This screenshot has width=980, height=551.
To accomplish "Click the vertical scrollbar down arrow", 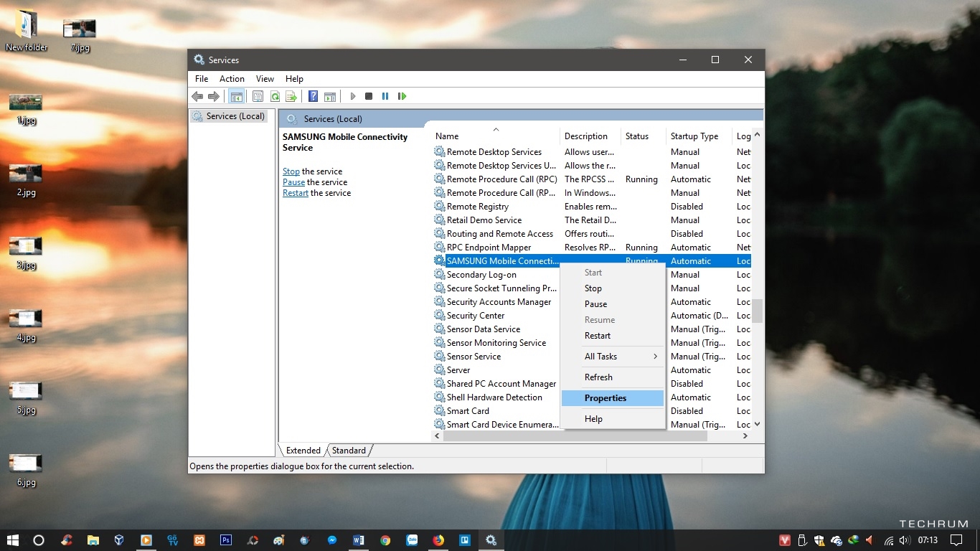I will [x=757, y=425].
